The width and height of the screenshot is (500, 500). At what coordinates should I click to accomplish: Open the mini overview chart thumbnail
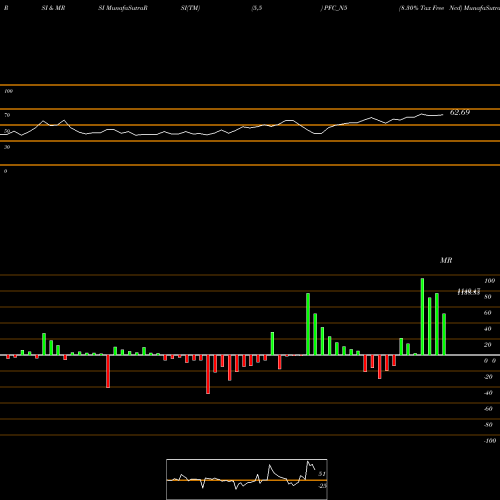(247, 479)
